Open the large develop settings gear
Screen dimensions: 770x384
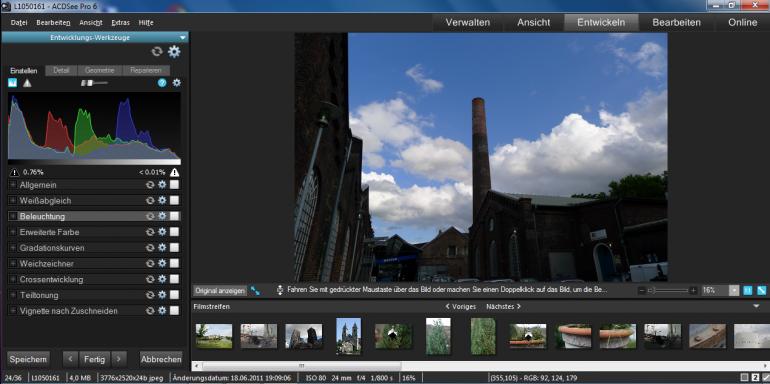(174, 52)
